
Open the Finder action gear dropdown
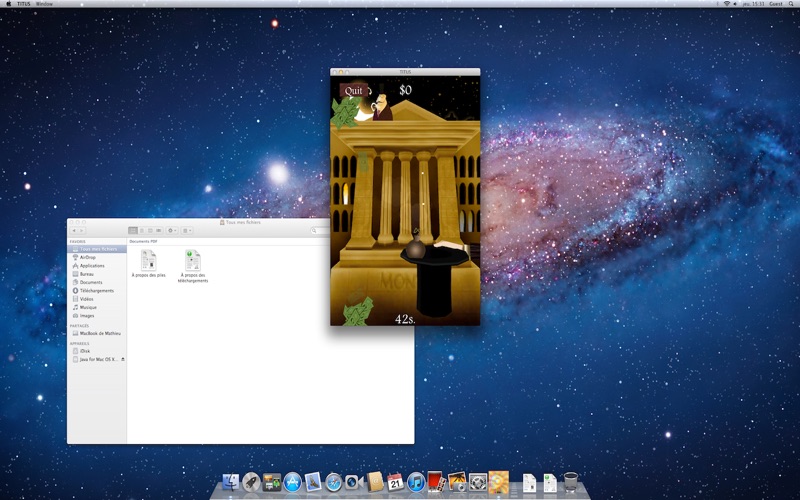(x=171, y=230)
